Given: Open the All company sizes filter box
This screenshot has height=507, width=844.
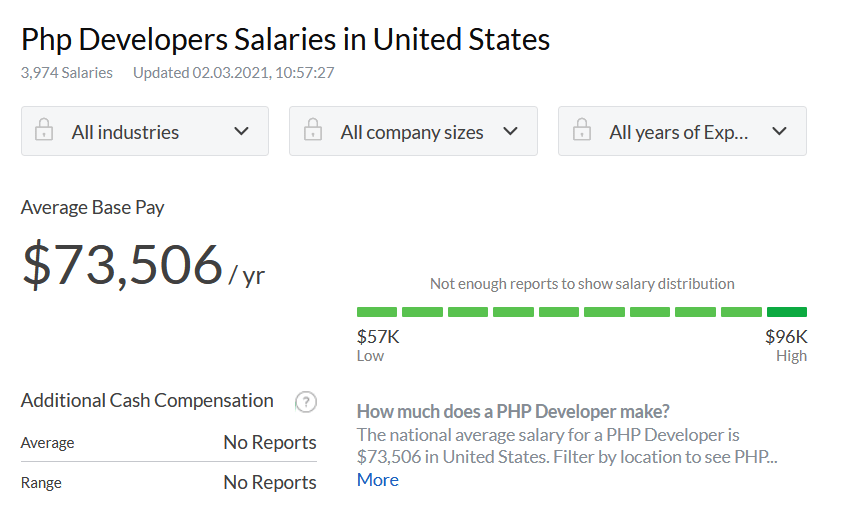Looking at the screenshot, I should tap(413, 131).
